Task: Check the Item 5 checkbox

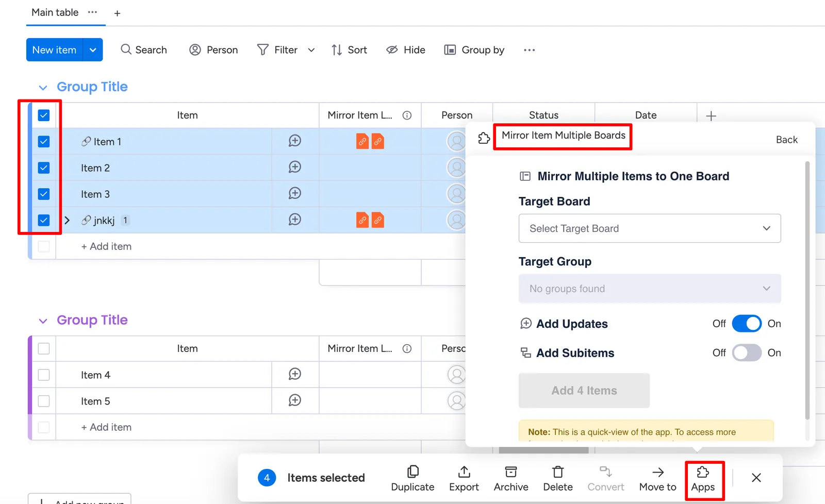Action: pos(44,401)
